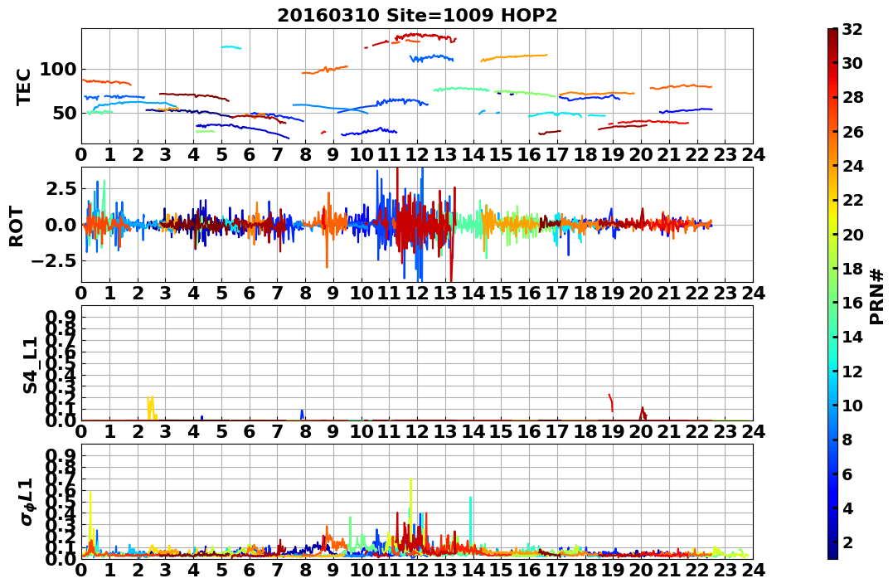Click the colorbar tick label 4
Screen dimensions: 893x588
(x=847, y=508)
